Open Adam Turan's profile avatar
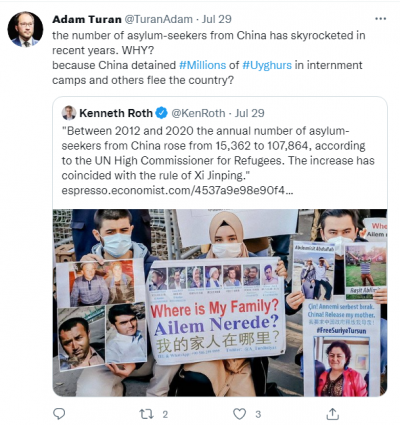400x425 pixels. pos(25,29)
